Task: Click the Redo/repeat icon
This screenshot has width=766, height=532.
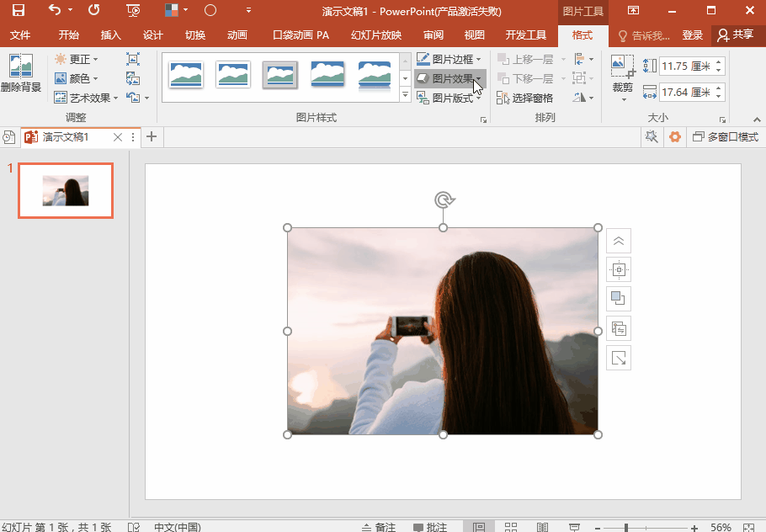Action: [93, 10]
